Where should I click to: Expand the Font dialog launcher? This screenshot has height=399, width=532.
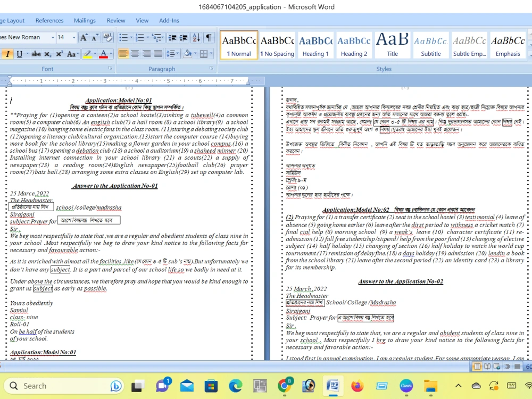click(x=110, y=68)
